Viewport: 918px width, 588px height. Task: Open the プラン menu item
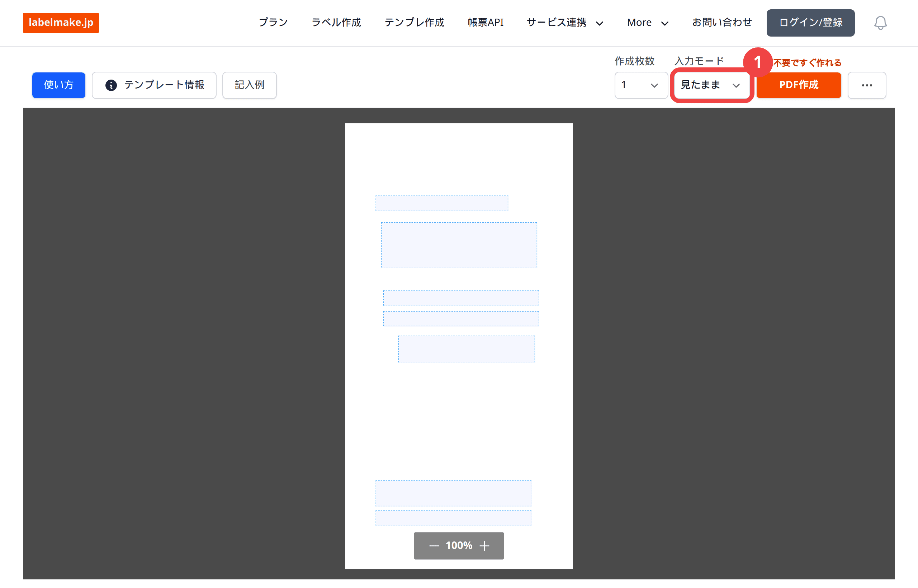point(273,23)
